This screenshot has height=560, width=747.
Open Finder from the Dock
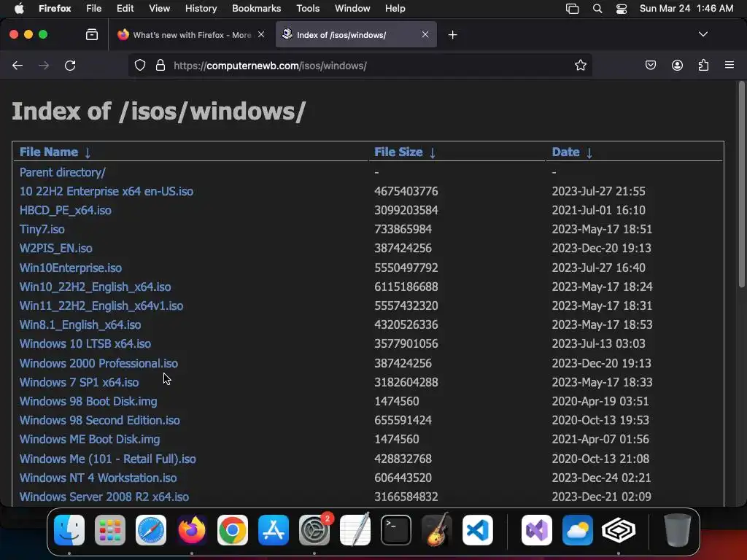[x=69, y=530]
